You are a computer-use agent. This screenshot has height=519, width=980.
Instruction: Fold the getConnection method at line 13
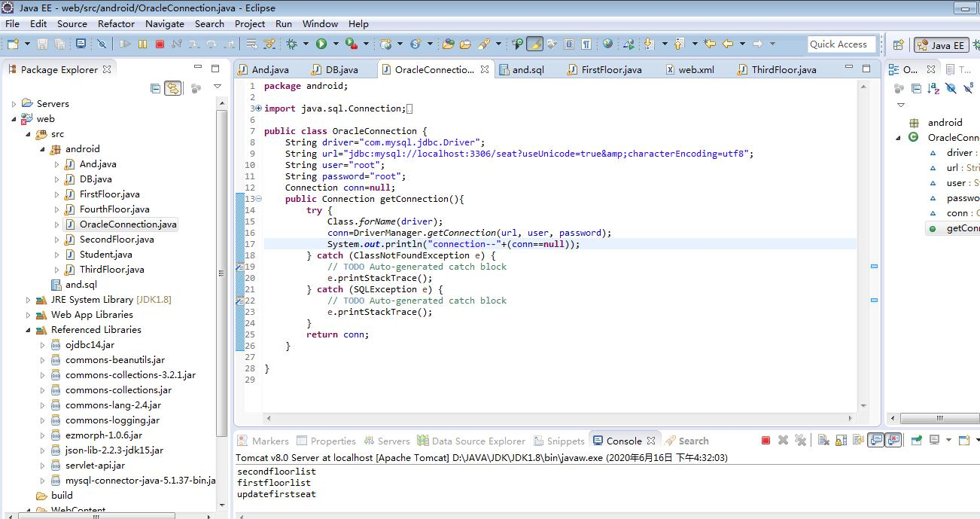pos(258,199)
